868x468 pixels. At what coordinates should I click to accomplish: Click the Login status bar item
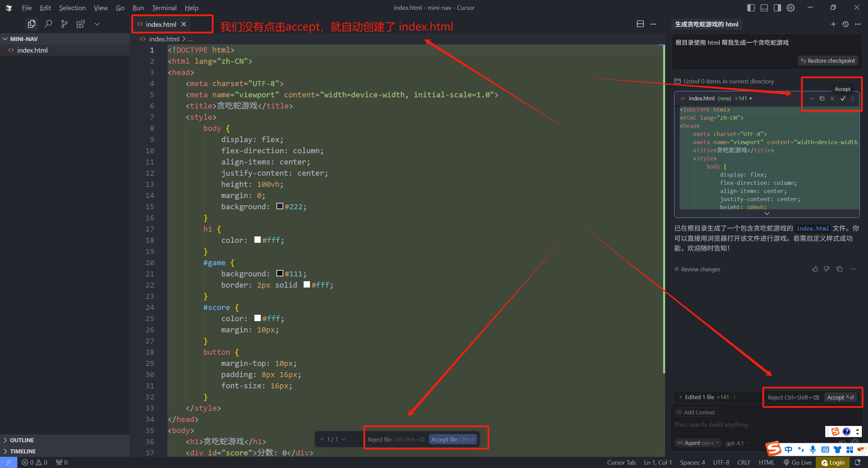click(833, 463)
